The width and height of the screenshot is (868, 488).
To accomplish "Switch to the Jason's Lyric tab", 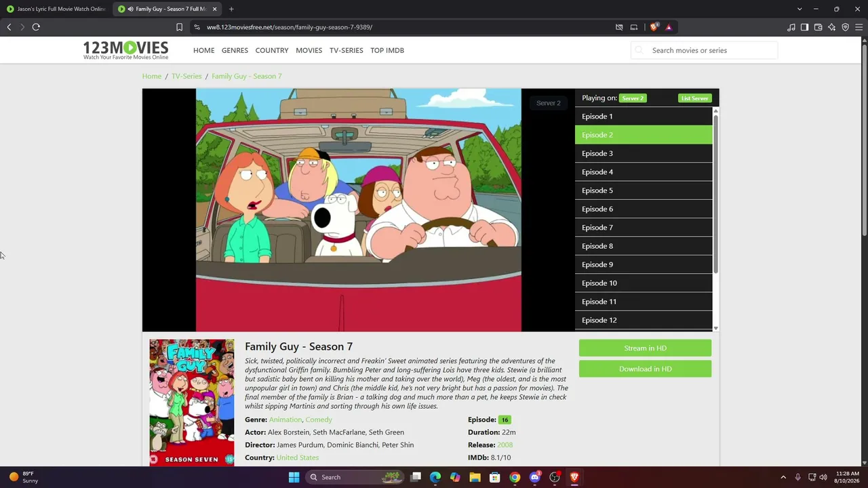I will [x=56, y=9].
